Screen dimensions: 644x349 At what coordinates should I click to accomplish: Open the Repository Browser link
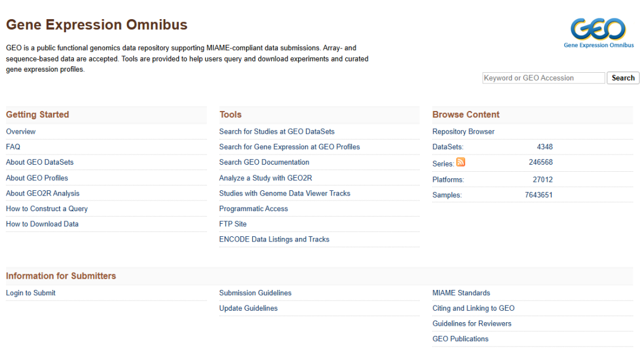tap(463, 131)
